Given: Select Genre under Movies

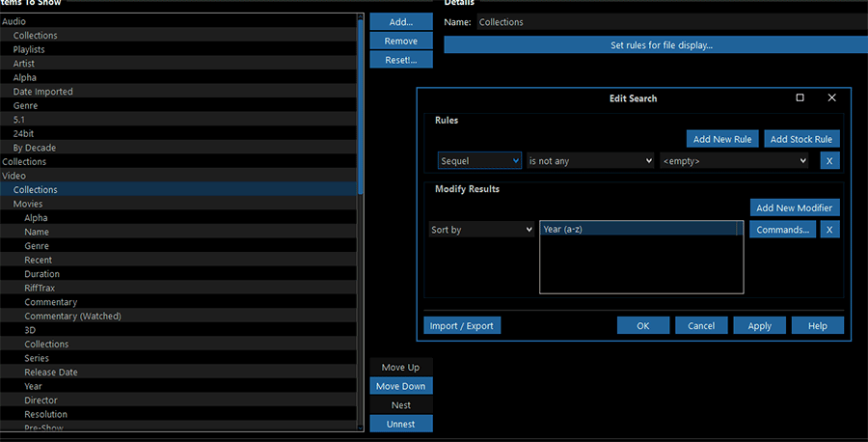Looking at the screenshot, I should [x=178, y=245].
